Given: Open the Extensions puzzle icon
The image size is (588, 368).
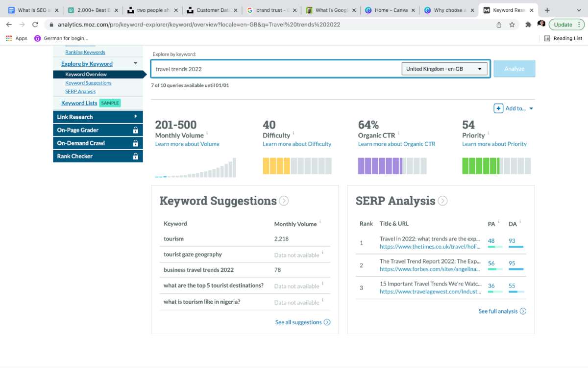Looking at the screenshot, I should coord(528,25).
